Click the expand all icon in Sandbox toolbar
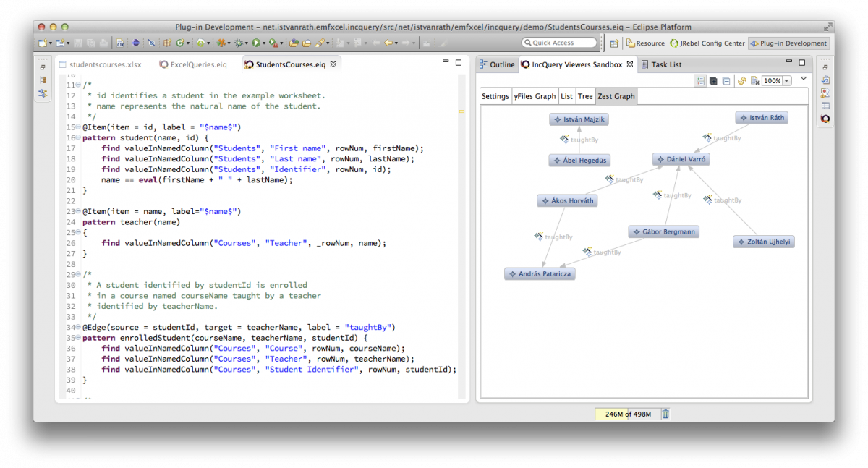 pos(712,81)
